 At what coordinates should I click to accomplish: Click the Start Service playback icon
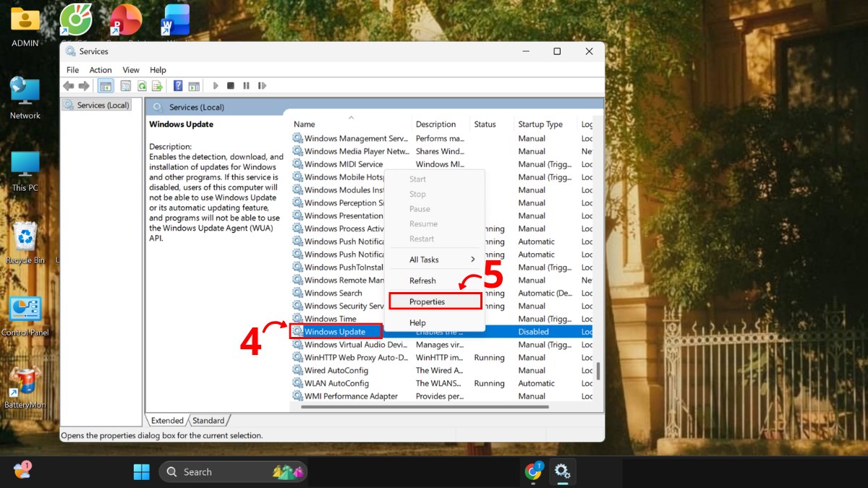pos(216,85)
